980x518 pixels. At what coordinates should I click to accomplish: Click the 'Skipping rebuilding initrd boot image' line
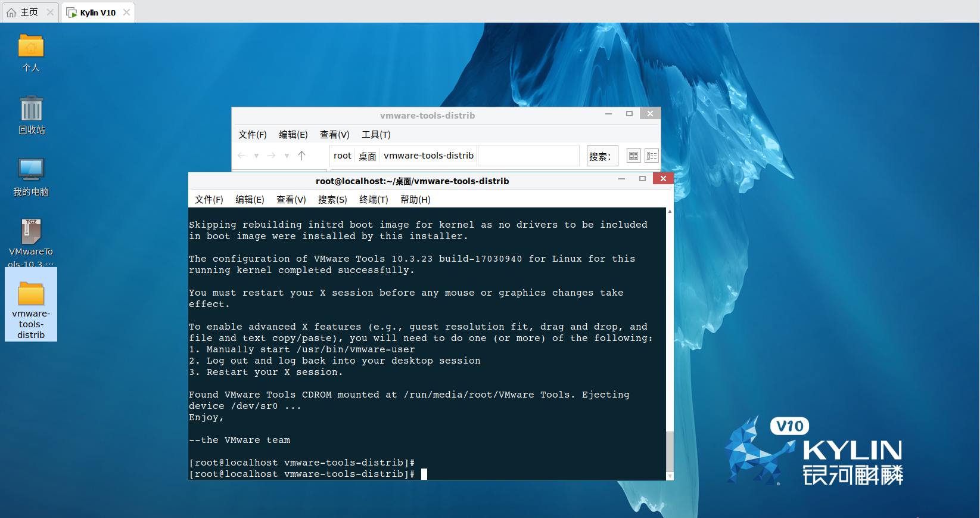click(x=418, y=225)
